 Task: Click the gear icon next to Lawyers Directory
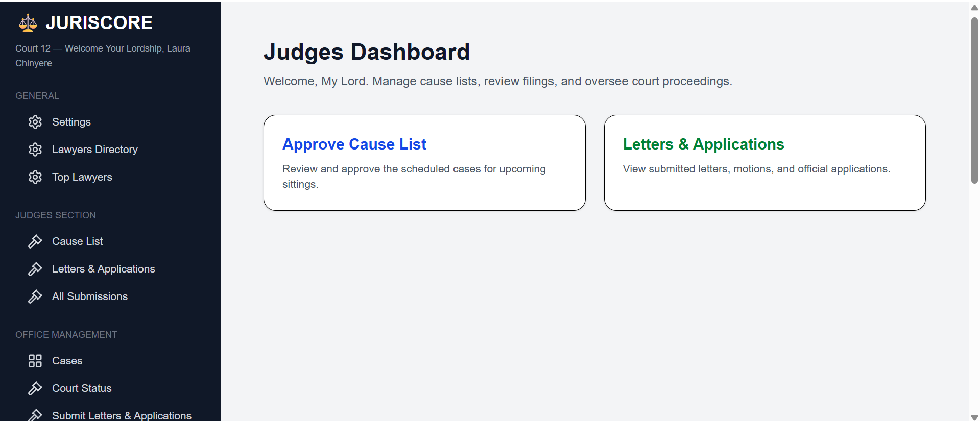pyautogui.click(x=35, y=150)
